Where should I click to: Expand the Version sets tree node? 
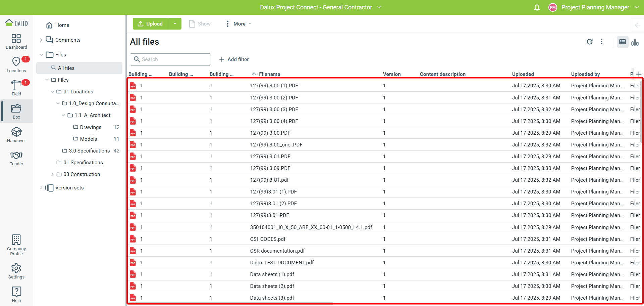coord(41,188)
